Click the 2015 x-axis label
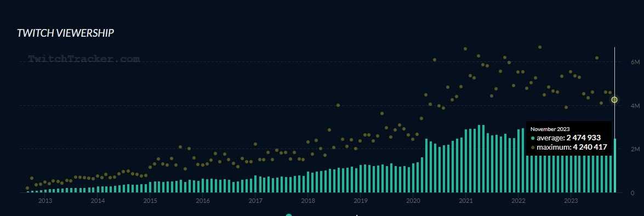 coord(150,201)
